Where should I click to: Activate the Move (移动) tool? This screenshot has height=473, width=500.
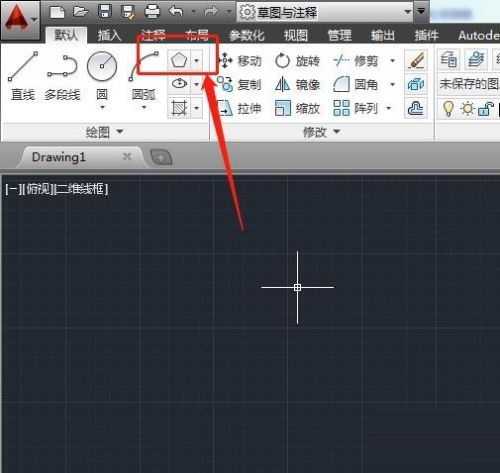click(240, 61)
